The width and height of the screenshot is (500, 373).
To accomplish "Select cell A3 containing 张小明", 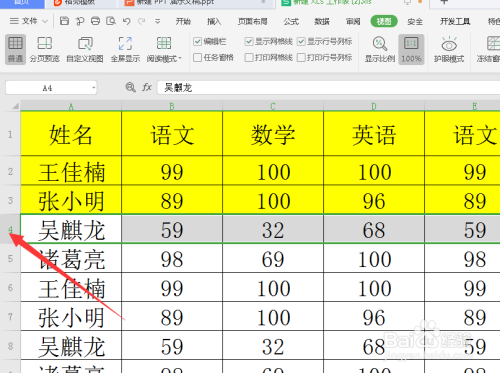I will [x=71, y=200].
